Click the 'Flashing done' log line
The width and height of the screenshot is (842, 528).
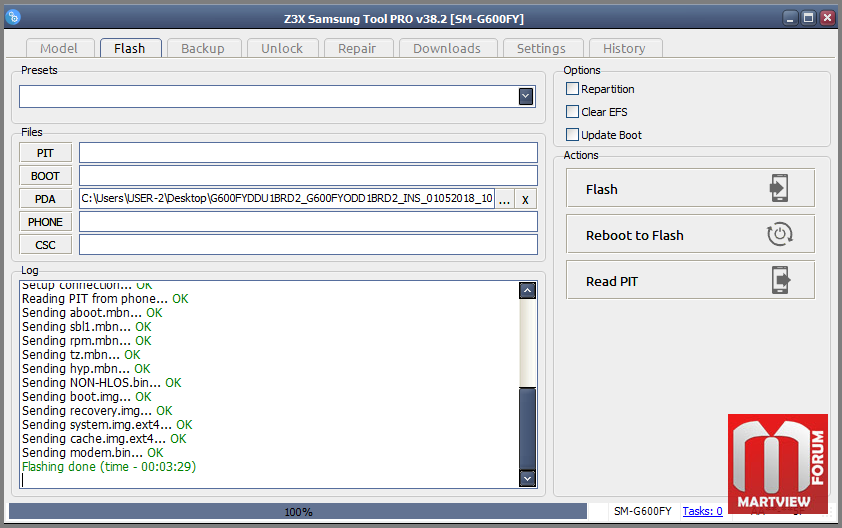pos(109,467)
